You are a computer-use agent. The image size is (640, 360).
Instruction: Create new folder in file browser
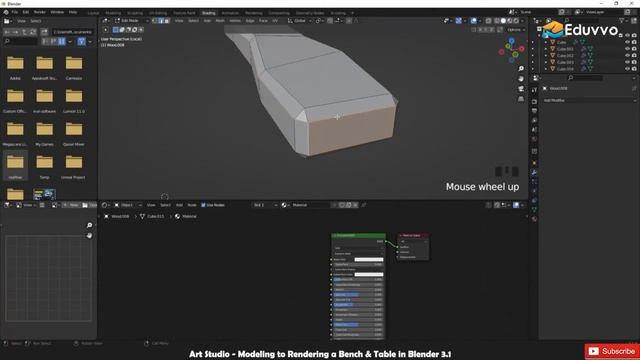coord(44,32)
